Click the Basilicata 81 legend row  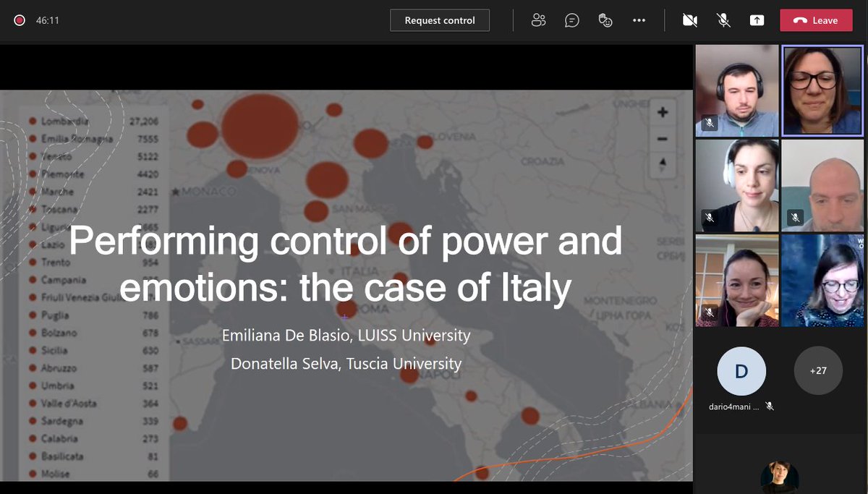coord(93,456)
